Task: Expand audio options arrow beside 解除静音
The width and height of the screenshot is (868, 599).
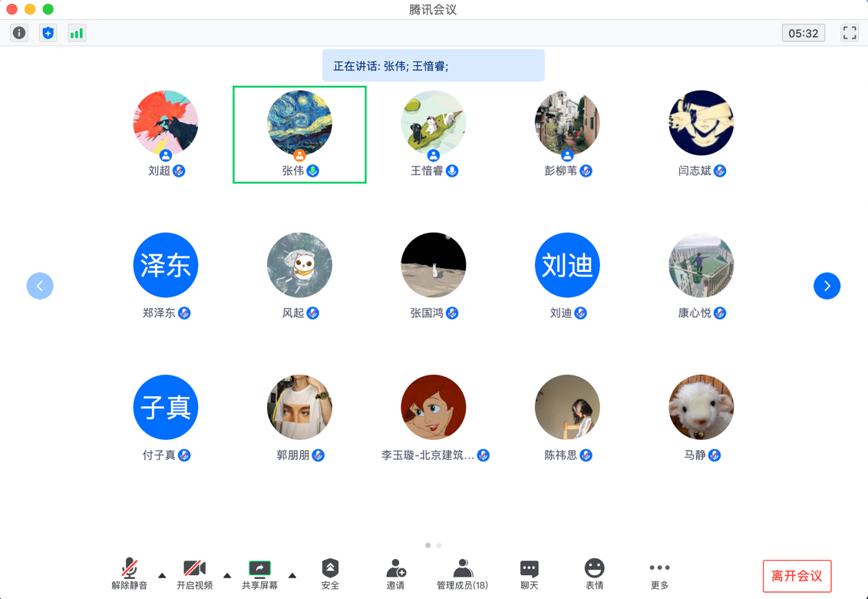Action: tap(162, 575)
